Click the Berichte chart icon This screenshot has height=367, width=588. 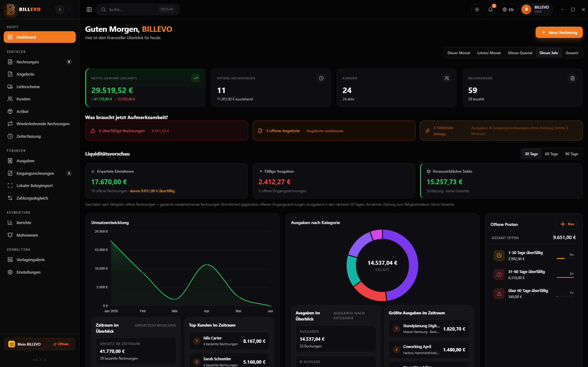coord(10,223)
